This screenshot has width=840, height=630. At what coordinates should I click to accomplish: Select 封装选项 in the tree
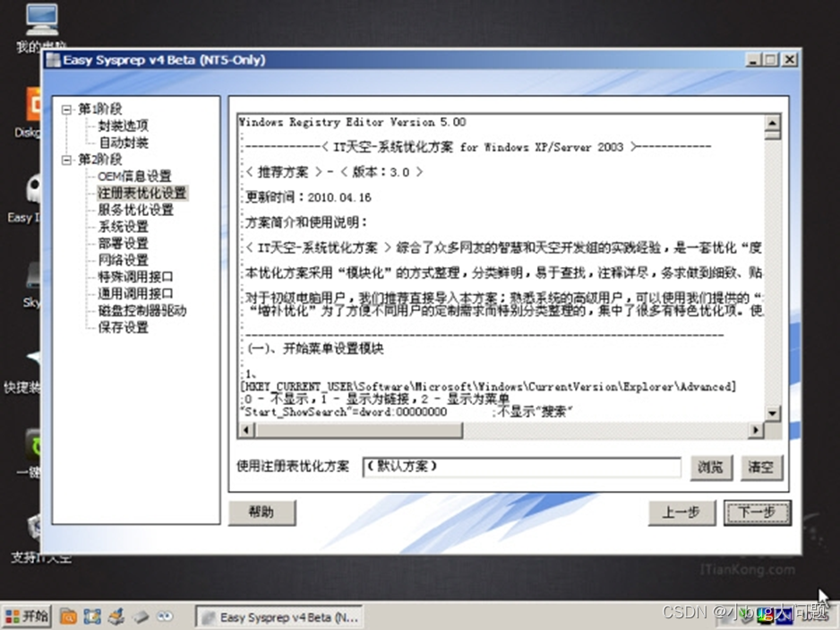tap(124, 125)
